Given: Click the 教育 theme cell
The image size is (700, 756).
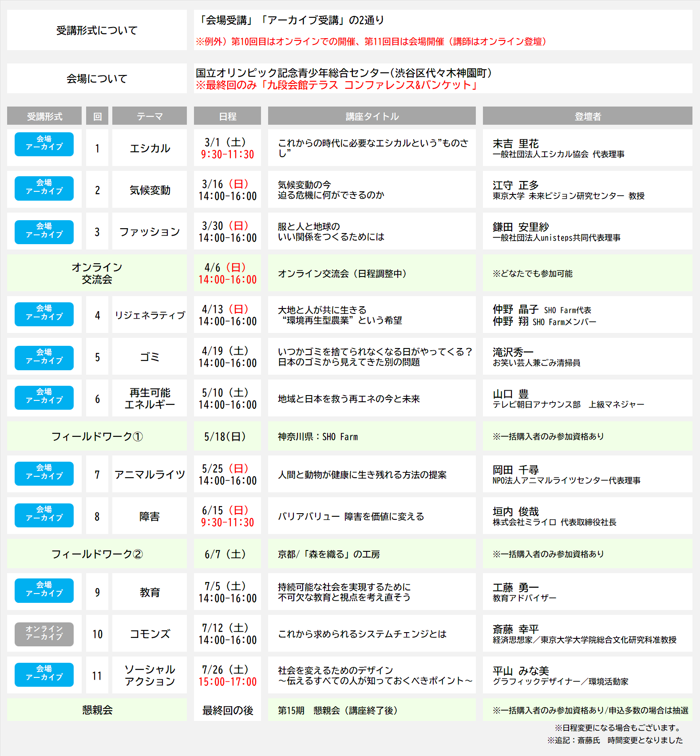Looking at the screenshot, I should click(150, 592).
